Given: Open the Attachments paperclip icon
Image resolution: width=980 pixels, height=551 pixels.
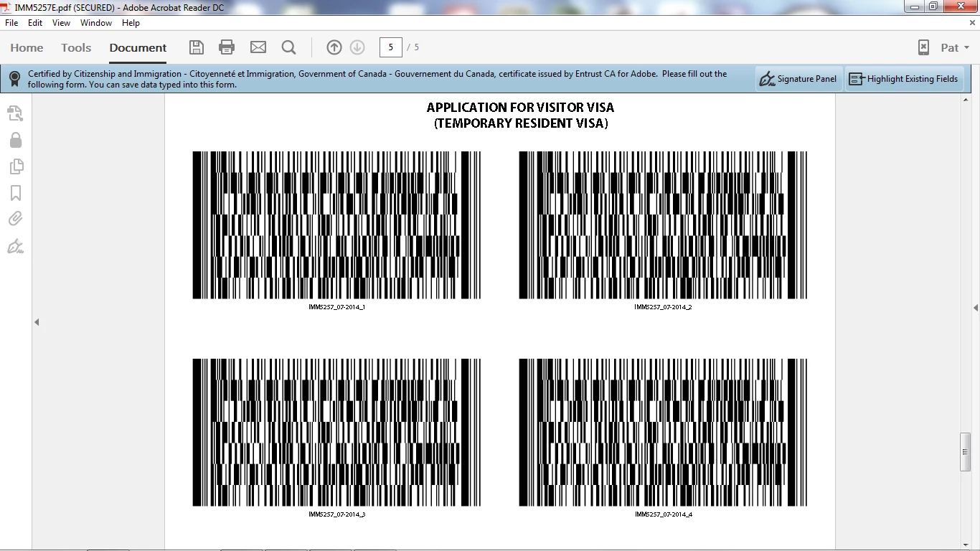Looking at the screenshot, I should coord(16,219).
